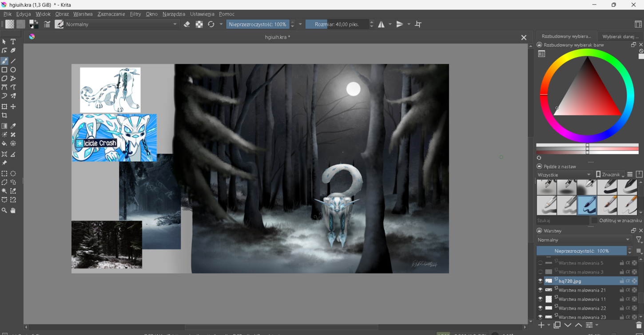Image resolution: width=644 pixels, height=335 pixels.
Task: Show Warstwa malowania 5 layer
Action: coord(540,263)
